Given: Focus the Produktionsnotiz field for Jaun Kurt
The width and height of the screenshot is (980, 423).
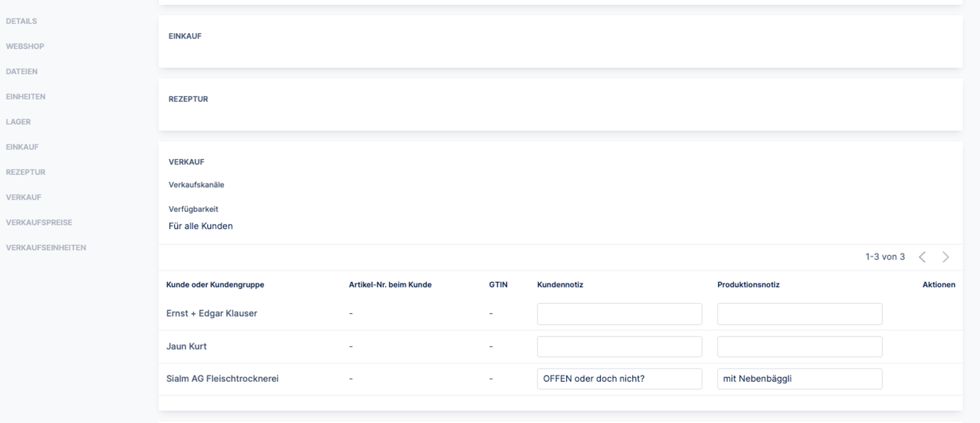Looking at the screenshot, I should [x=799, y=347].
